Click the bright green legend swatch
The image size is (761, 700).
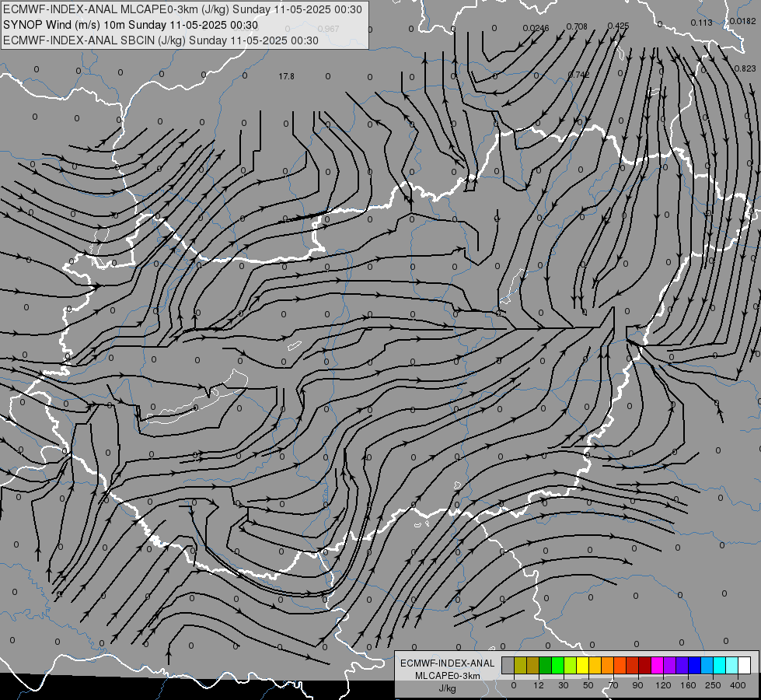(557, 666)
